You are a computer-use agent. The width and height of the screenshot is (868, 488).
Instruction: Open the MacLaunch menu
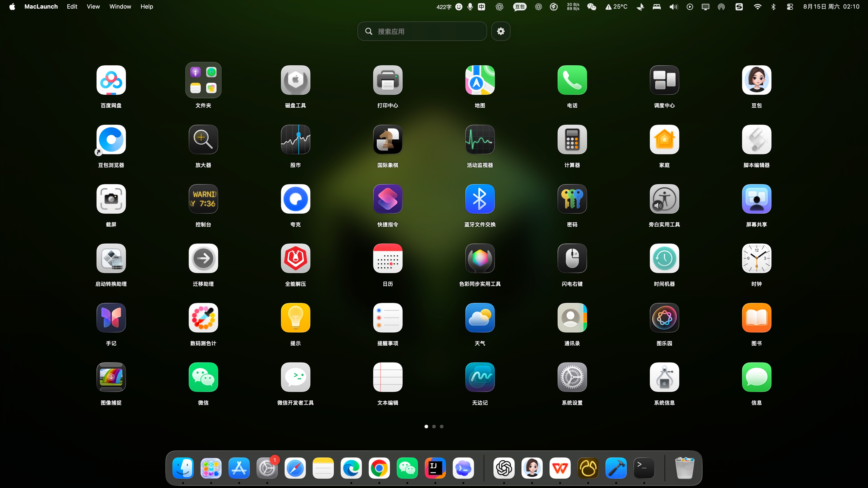click(41, 7)
